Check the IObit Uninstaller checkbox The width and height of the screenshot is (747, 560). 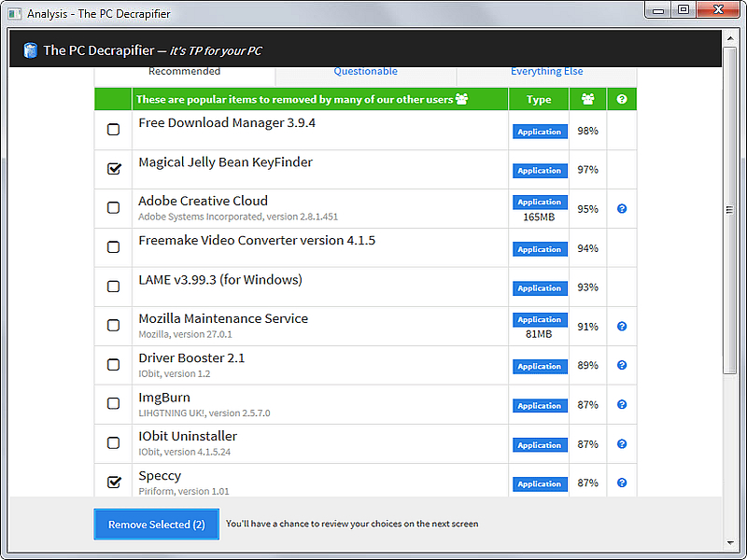pos(113,442)
